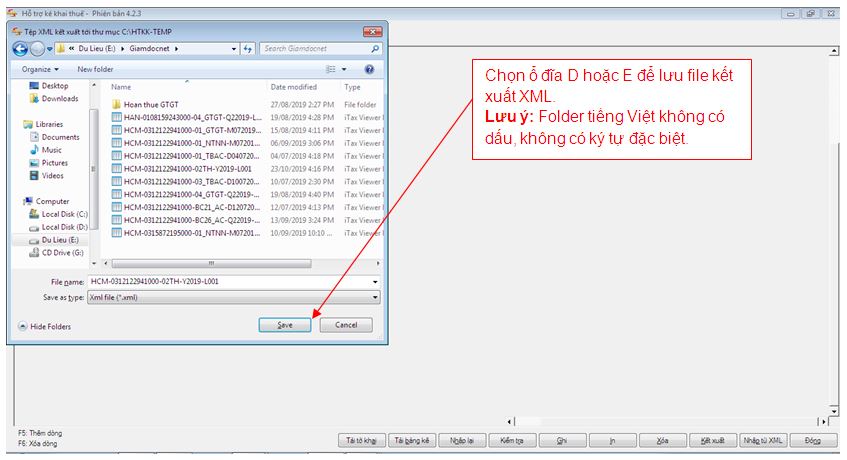Screen dimensions: 847x460
Task: Select Local Disk (D:) drive
Action: click(x=64, y=227)
